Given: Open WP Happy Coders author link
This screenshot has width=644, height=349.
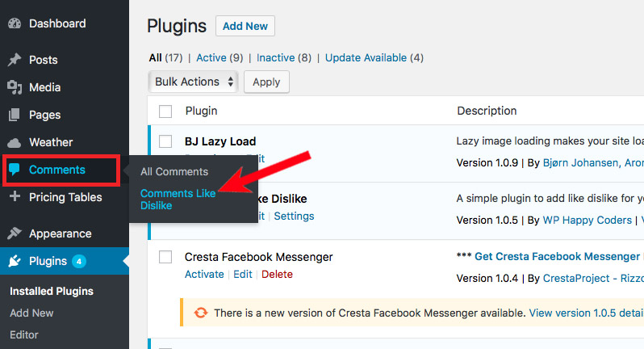Looking at the screenshot, I should pyautogui.click(x=588, y=220).
